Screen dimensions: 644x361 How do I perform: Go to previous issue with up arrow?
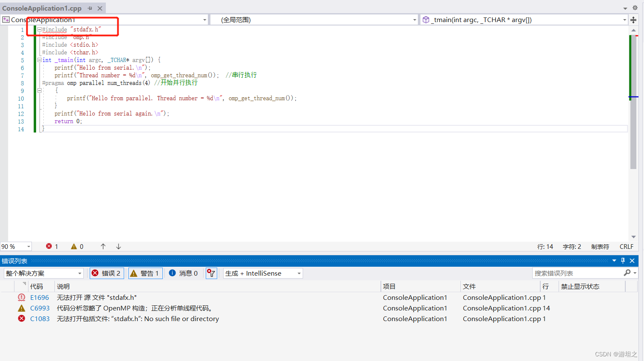pyautogui.click(x=103, y=246)
